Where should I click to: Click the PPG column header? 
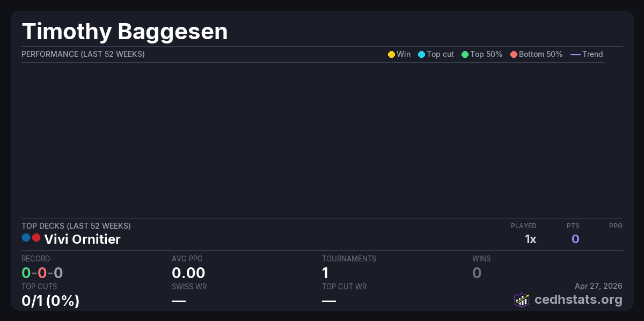(616, 226)
